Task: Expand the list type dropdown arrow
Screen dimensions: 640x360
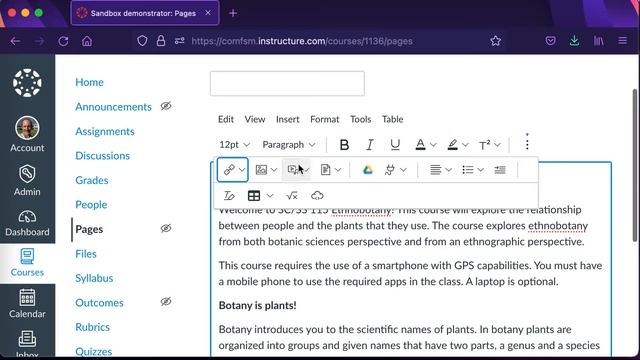Action: pos(480,170)
